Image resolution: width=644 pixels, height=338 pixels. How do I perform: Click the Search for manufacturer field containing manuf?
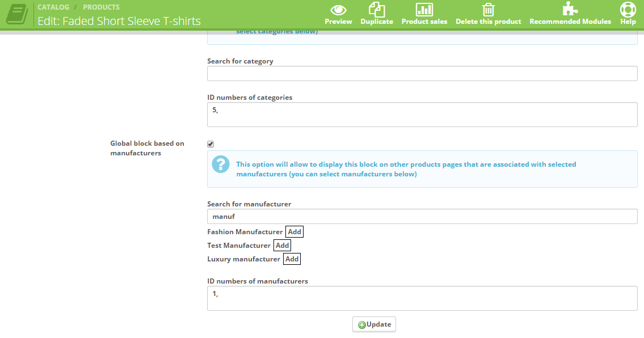[422, 216]
